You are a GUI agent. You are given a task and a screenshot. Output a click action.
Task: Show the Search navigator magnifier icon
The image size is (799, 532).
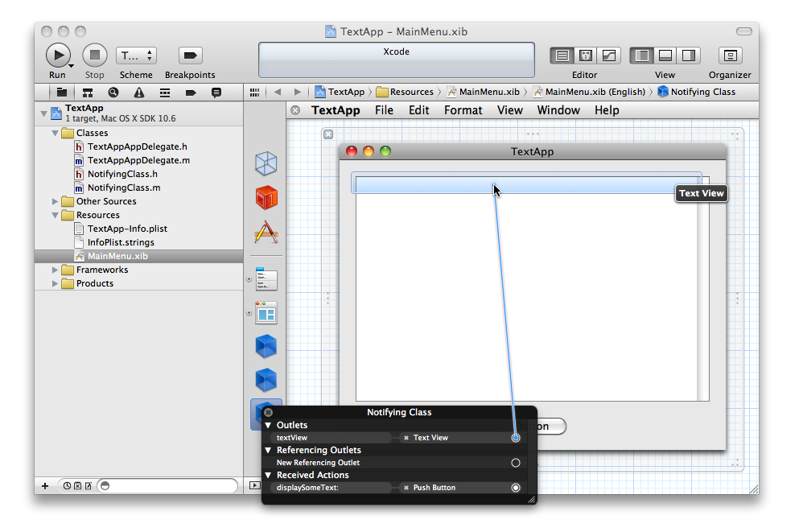point(113,93)
